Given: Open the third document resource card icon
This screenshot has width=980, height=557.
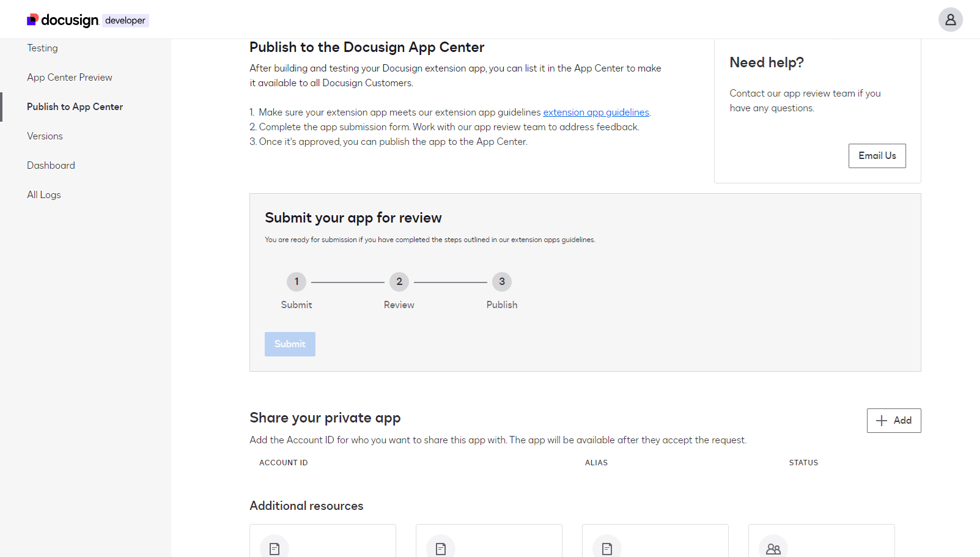Looking at the screenshot, I should click(x=607, y=548).
